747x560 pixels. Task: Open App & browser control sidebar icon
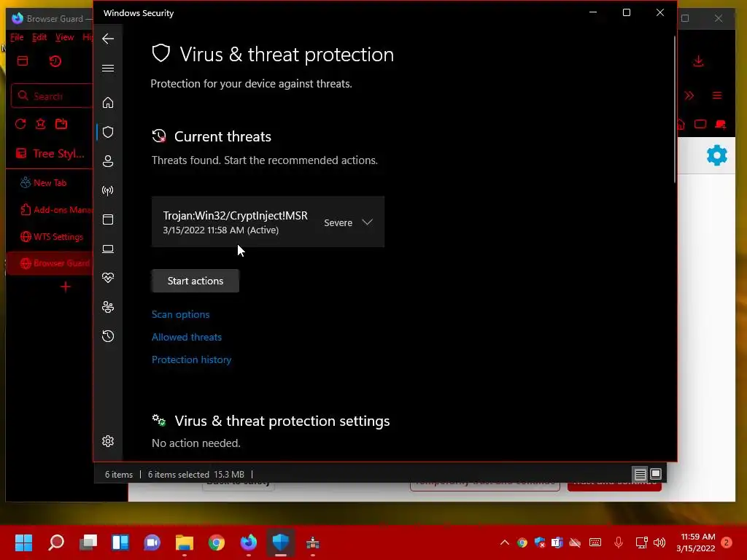[x=108, y=219]
